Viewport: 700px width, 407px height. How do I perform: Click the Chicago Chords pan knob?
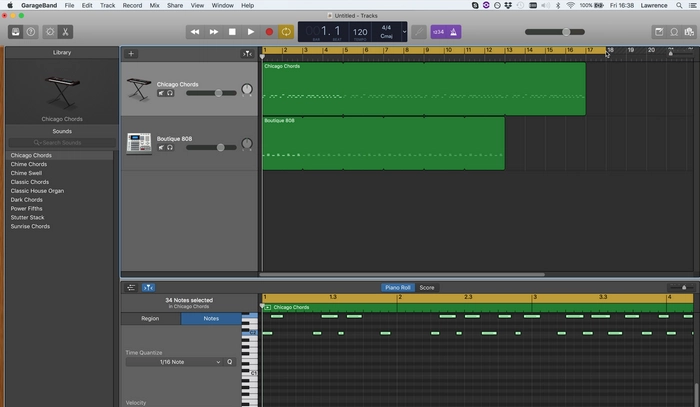[x=247, y=89]
